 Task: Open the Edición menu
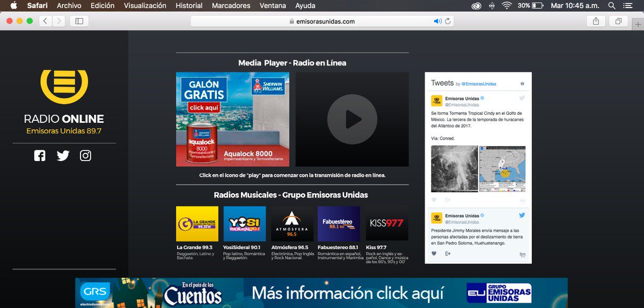[103, 5]
